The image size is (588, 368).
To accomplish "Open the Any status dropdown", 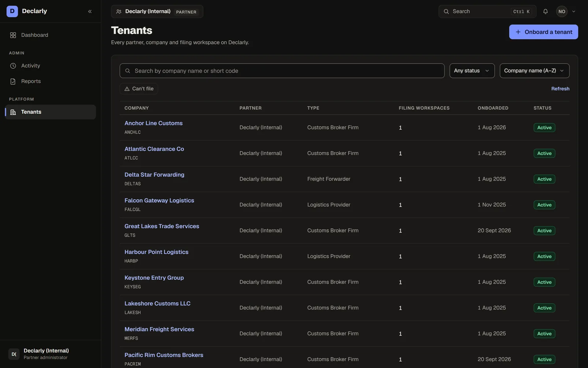I will [x=472, y=71].
